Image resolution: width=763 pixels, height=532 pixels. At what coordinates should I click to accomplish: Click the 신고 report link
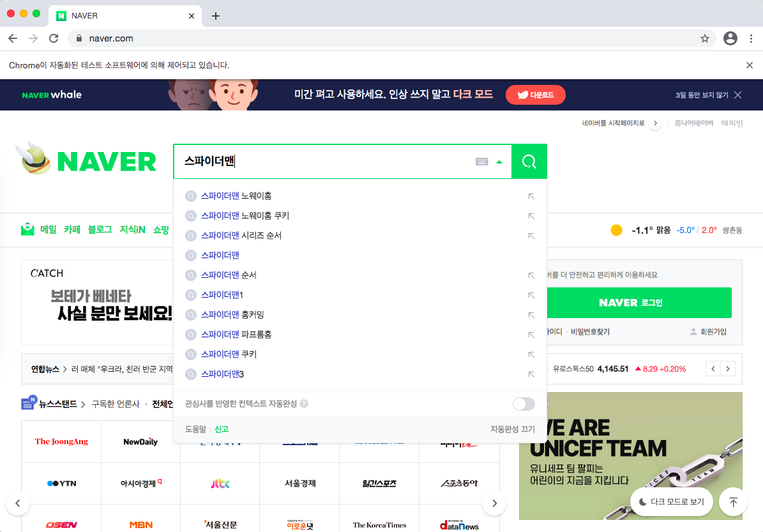pyautogui.click(x=222, y=429)
